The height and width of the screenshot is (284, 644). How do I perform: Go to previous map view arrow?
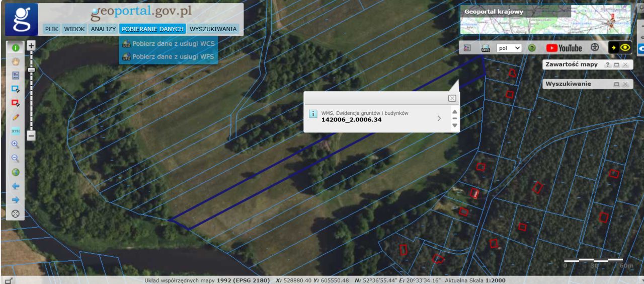(15, 186)
